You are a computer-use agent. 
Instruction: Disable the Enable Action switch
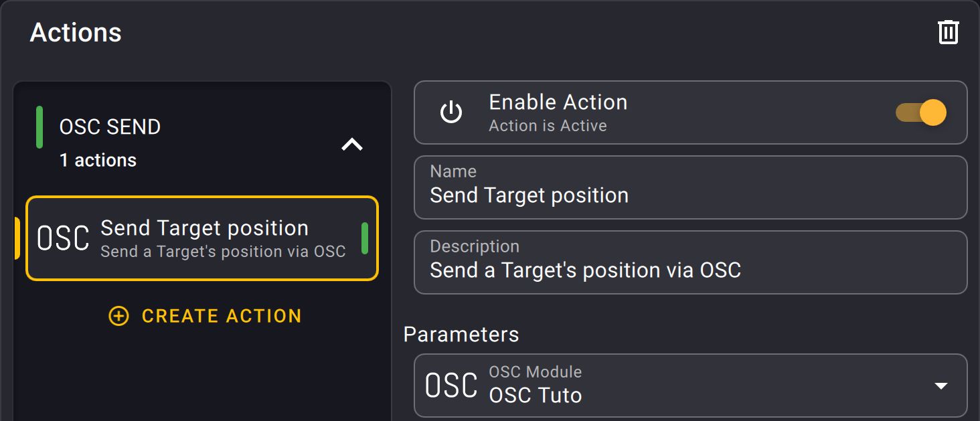[x=921, y=112]
